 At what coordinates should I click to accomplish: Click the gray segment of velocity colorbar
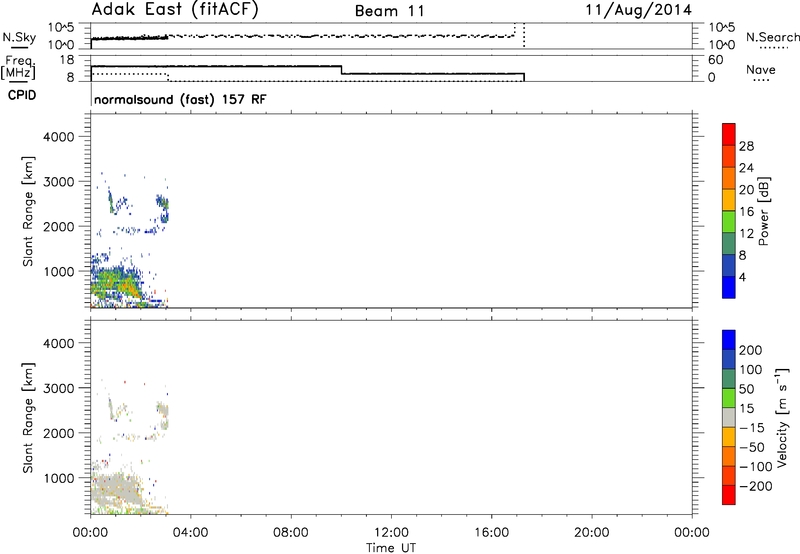pyautogui.click(x=729, y=417)
